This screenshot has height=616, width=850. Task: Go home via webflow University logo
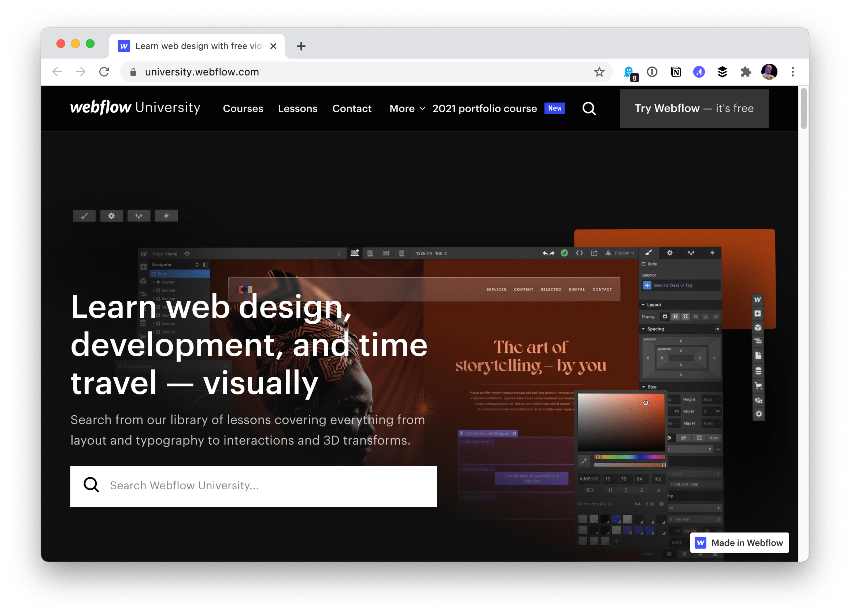(135, 108)
